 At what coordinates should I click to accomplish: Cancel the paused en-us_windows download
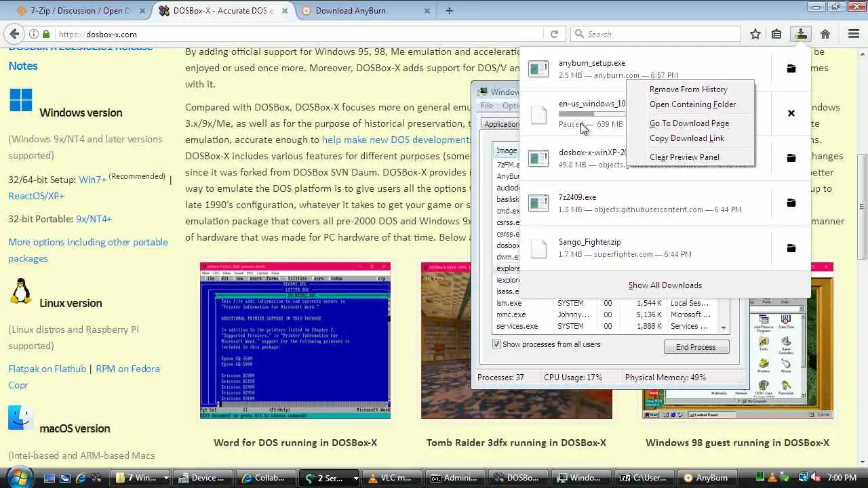click(x=791, y=113)
